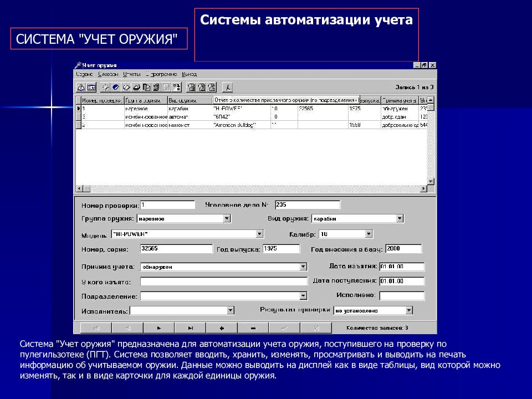Click the Исполнено input field
The height and width of the screenshot is (399, 532).
(402, 296)
